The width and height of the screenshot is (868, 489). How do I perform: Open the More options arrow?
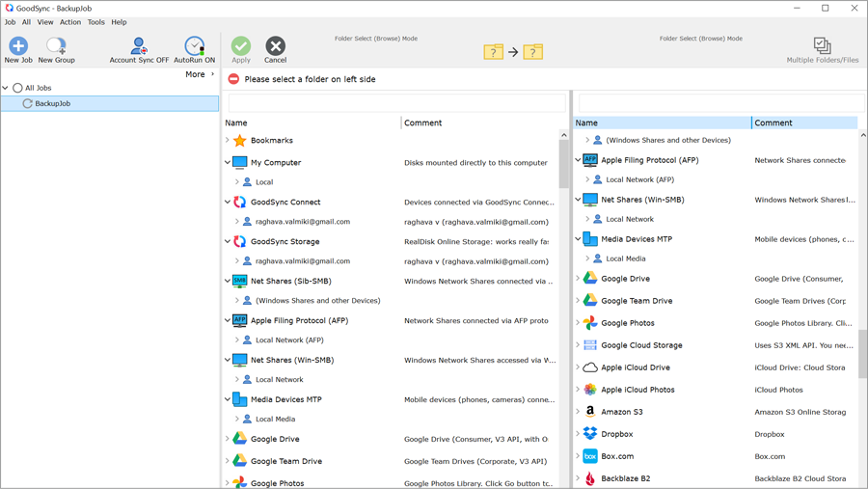(x=212, y=74)
